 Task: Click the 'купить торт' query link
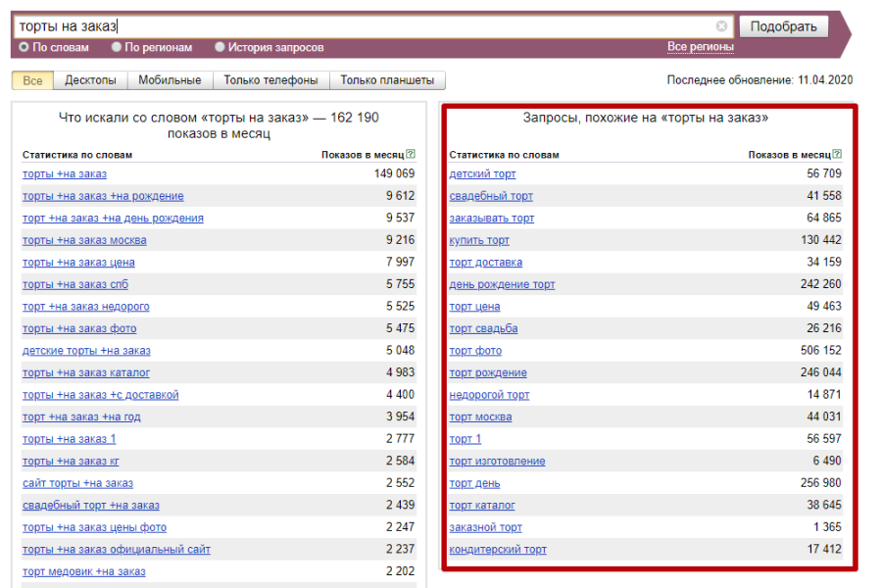pyautogui.click(x=479, y=240)
